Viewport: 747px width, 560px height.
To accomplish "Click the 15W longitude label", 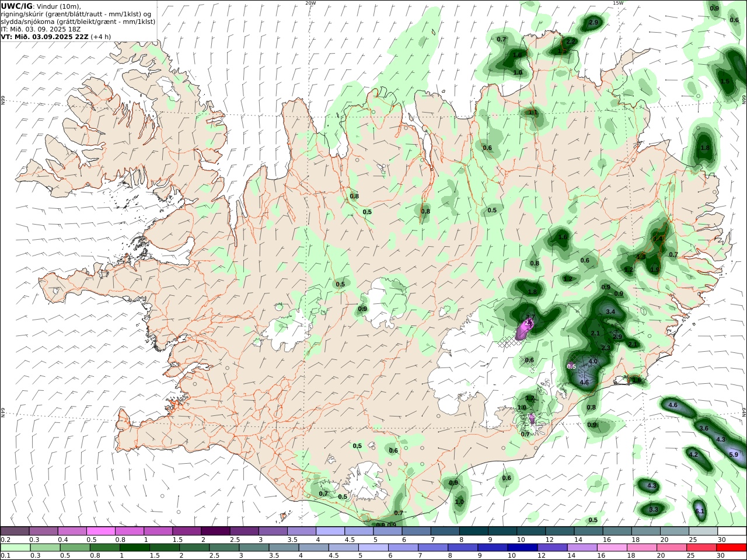I will [x=618, y=3].
